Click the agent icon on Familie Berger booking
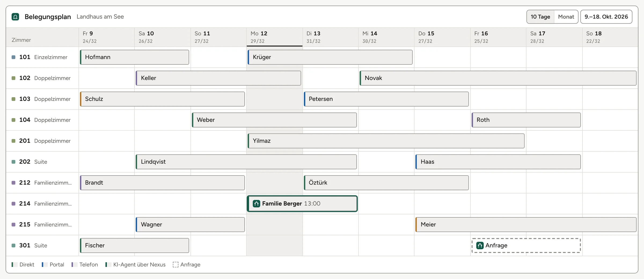Viewport: 644px width, 279px height. [256, 204]
